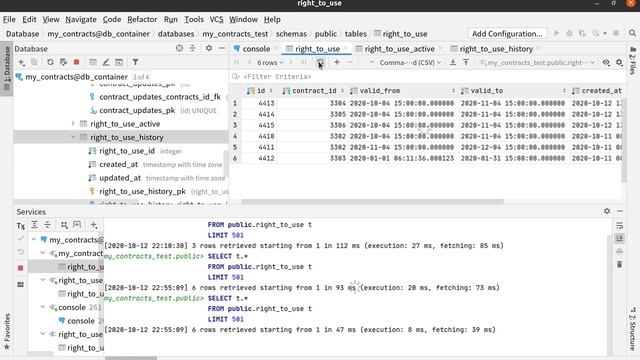The width and height of the screenshot is (640, 360).
Task: Click the databases breadcrumb
Action: pyautogui.click(x=176, y=33)
